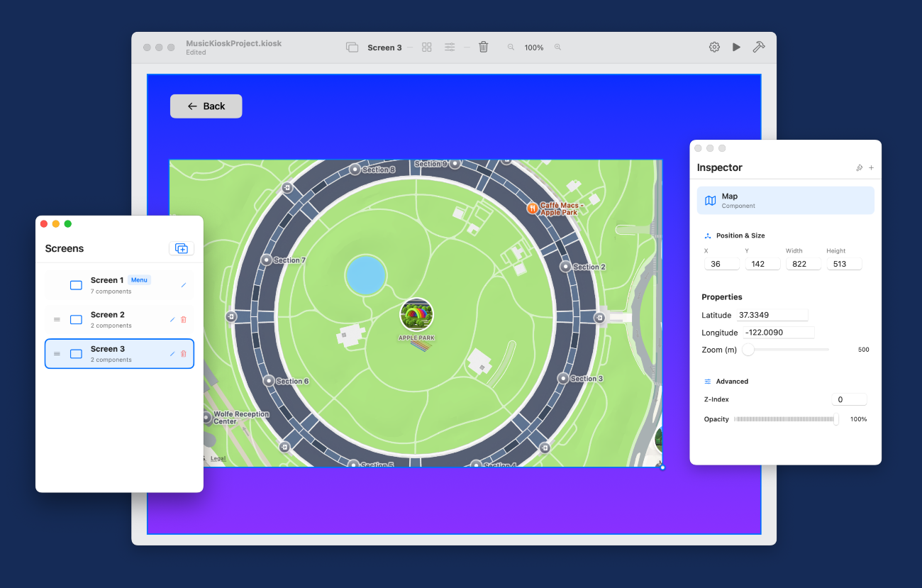Add a new screen in Screens panel
Viewport: 922px width, 588px height.
[182, 248]
